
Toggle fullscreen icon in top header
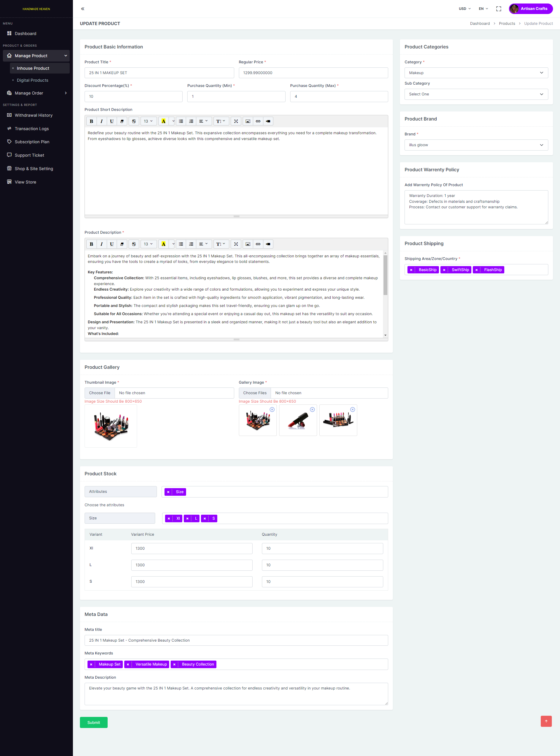click(x=498, y=9)
